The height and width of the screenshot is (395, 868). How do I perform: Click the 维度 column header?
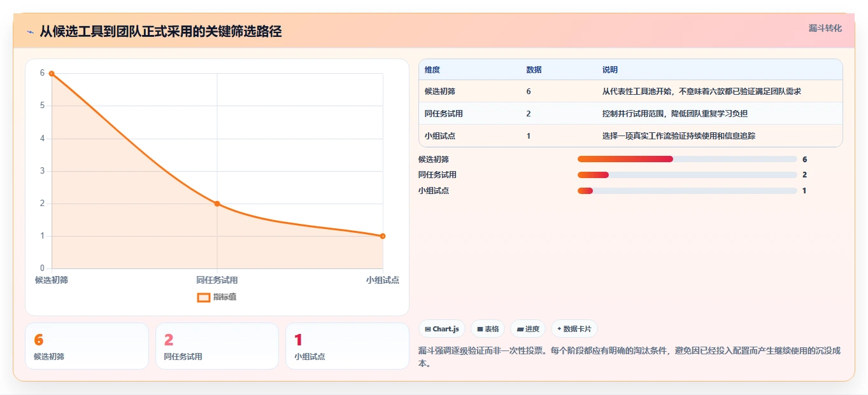[432, 70]
